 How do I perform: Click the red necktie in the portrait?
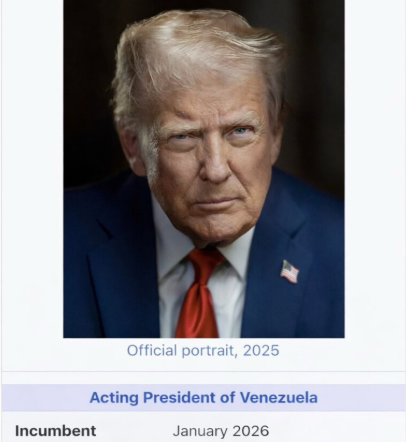click(198, 293)
